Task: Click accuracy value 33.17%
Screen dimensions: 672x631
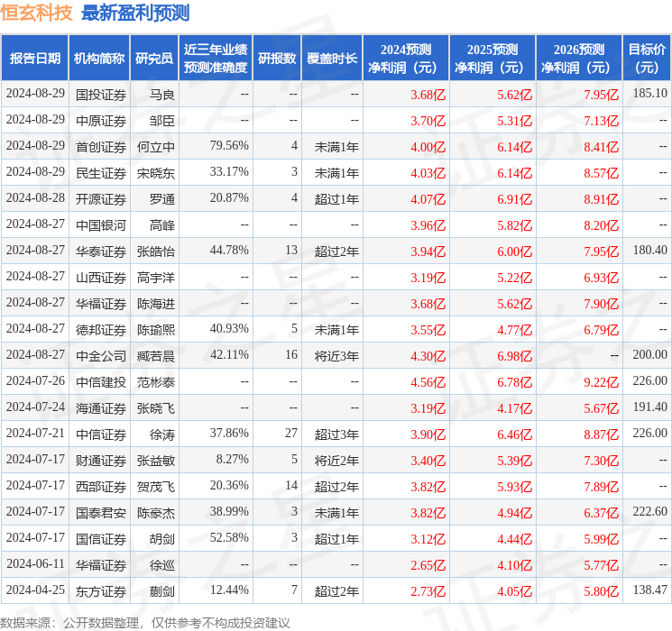Action: pyautogui.click(x=229, y=172)
